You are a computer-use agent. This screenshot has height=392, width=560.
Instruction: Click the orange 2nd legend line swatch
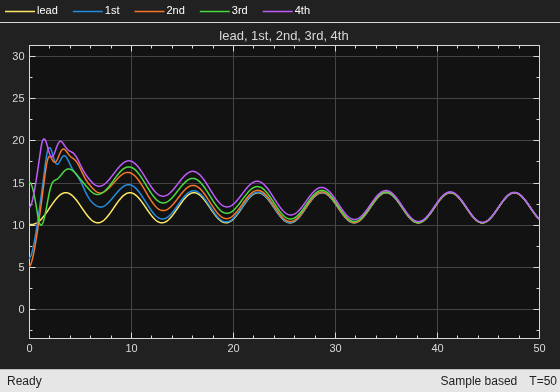pos(149,12)
